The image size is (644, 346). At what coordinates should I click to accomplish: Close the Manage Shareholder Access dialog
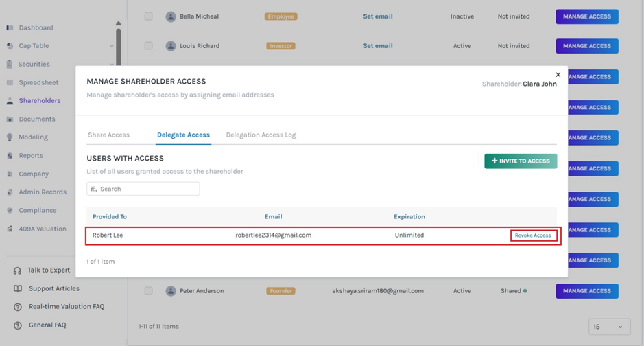click(x=558, y=74)
